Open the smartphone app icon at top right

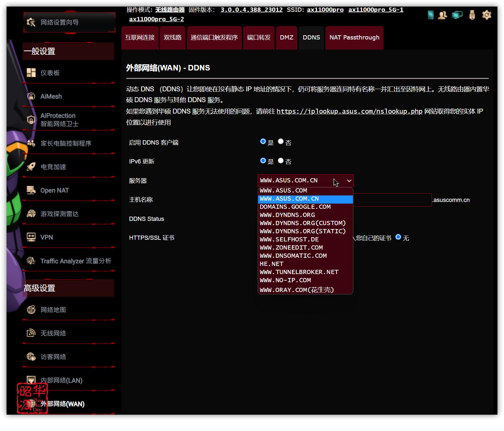point(430,15)
